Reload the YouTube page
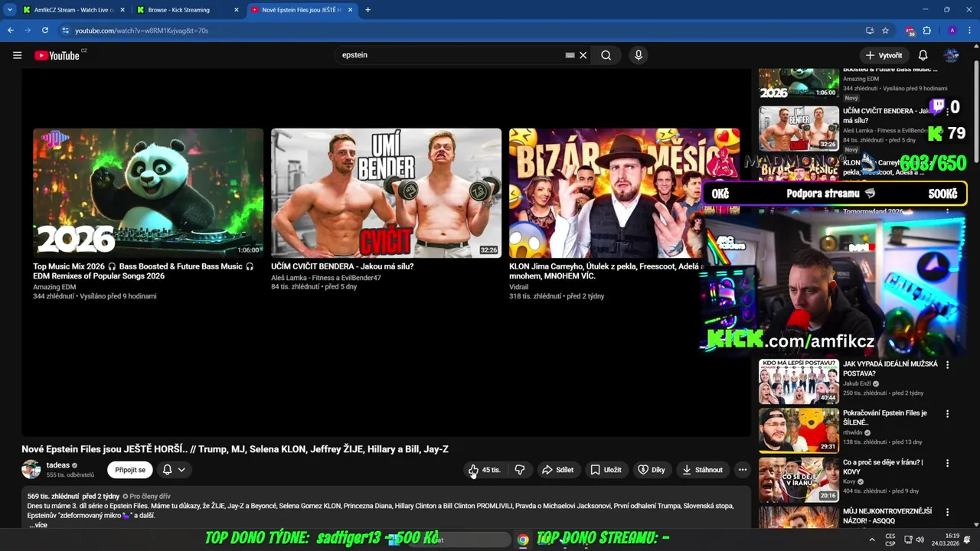 [x=45, y=31]
